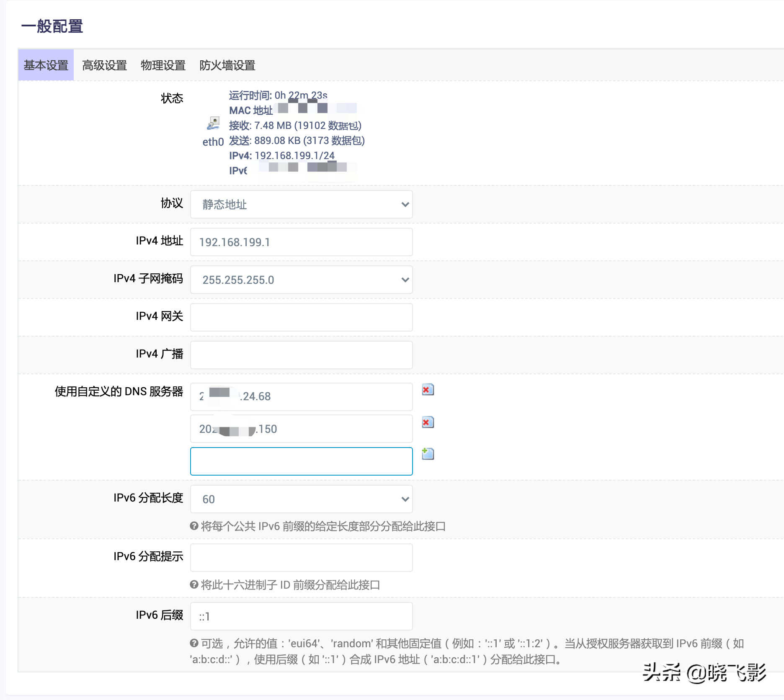This screenshot has width=784, height=700.
Task: Focus the DNS field ending .24.68
Action: 302,397
